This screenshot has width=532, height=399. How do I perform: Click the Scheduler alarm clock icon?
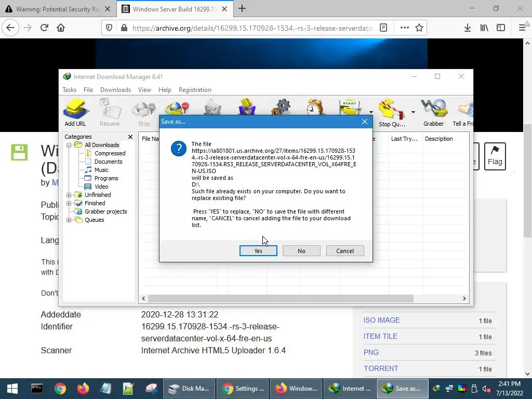(315, 107)
